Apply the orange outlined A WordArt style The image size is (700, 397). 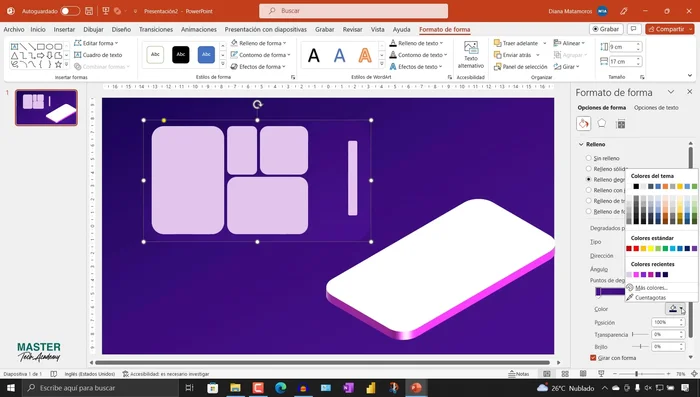(365, 56)
